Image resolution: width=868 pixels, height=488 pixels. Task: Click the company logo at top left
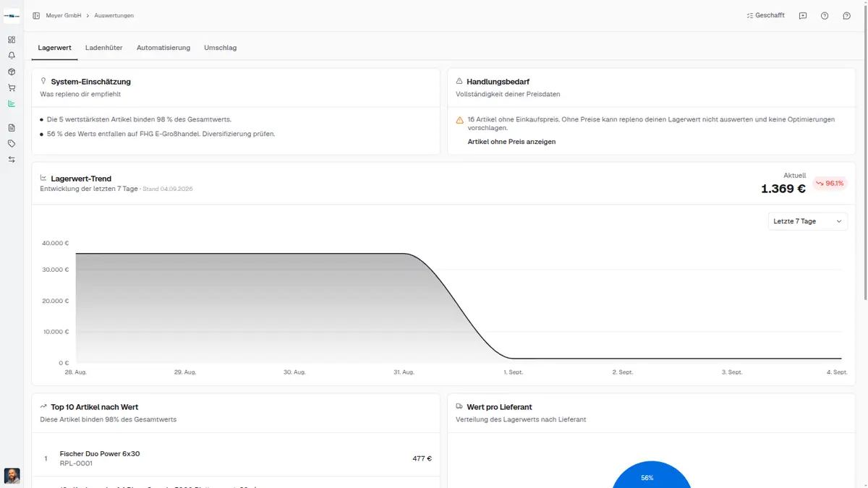pos(12,15)
